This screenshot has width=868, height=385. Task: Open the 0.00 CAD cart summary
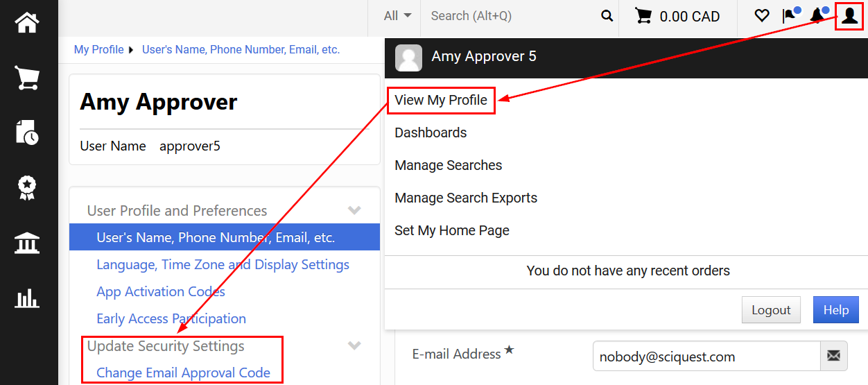pos(677,16)
